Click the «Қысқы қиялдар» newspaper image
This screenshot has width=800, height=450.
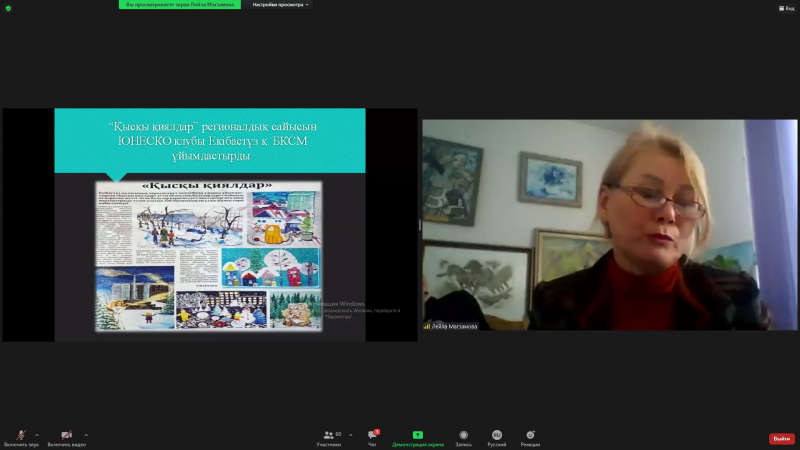coord(208,255)
